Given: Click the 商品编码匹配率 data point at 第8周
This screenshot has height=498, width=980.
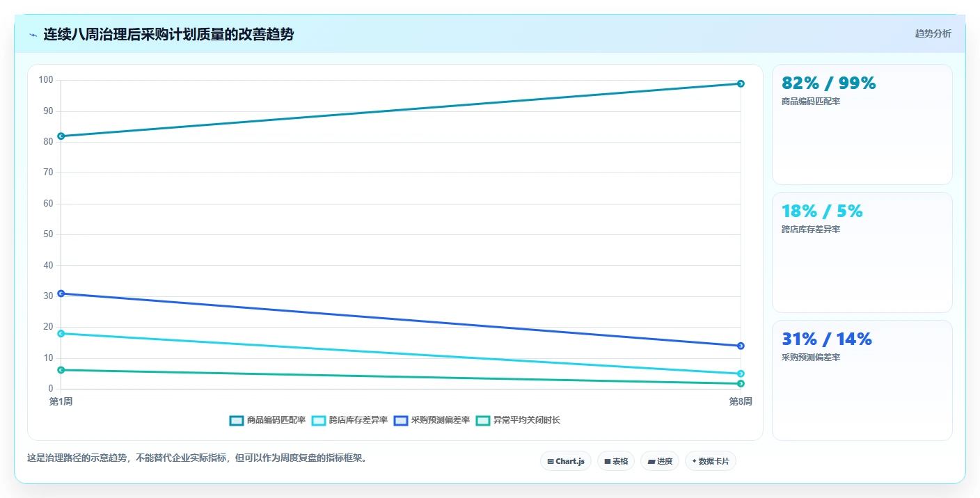Looking at the screenshot, I should tap(741, 83).
